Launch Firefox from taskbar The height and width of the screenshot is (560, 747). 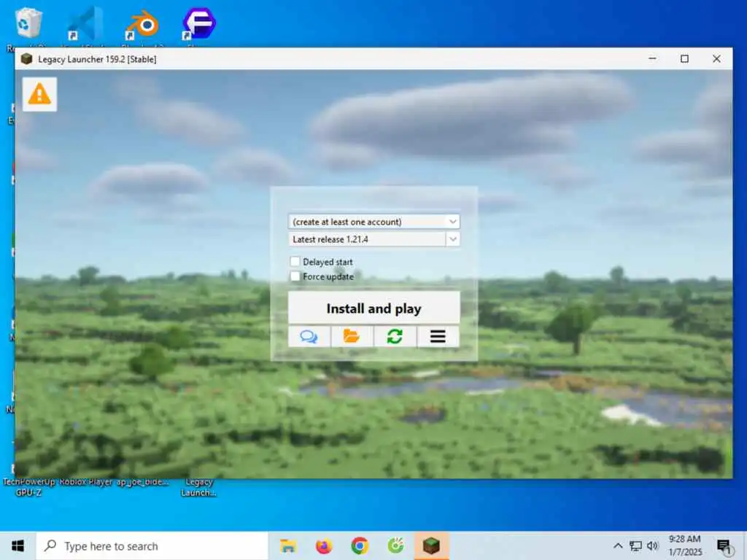coord(324,545)
